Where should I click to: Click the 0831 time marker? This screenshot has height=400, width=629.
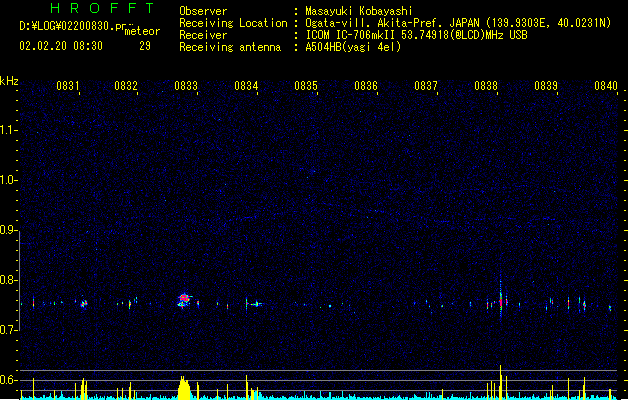click(67, 86)
